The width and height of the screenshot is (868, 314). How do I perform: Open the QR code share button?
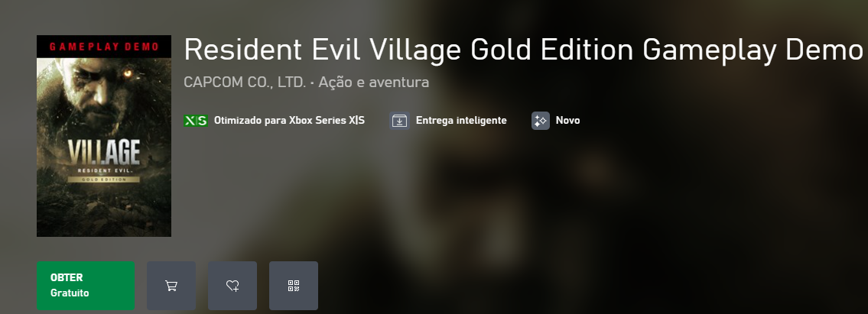[294, 285]
